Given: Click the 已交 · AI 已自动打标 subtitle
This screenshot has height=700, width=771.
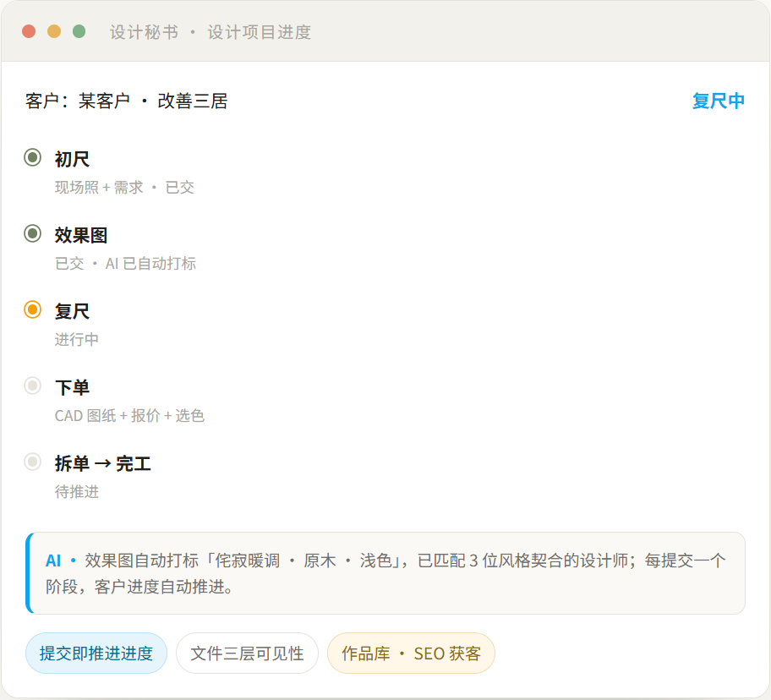Looking at the screenshot, I should 125,264.
